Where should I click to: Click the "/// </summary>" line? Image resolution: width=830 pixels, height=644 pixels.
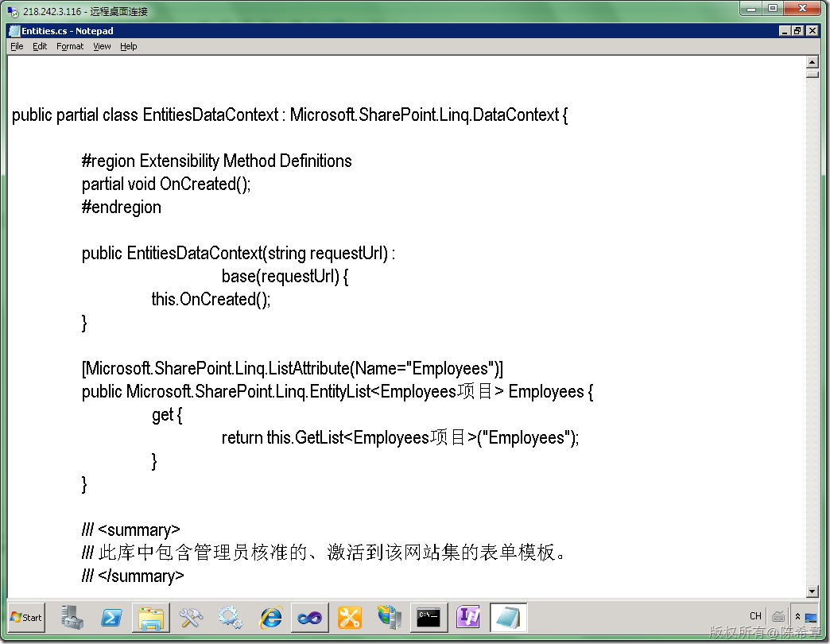[133, 576]
